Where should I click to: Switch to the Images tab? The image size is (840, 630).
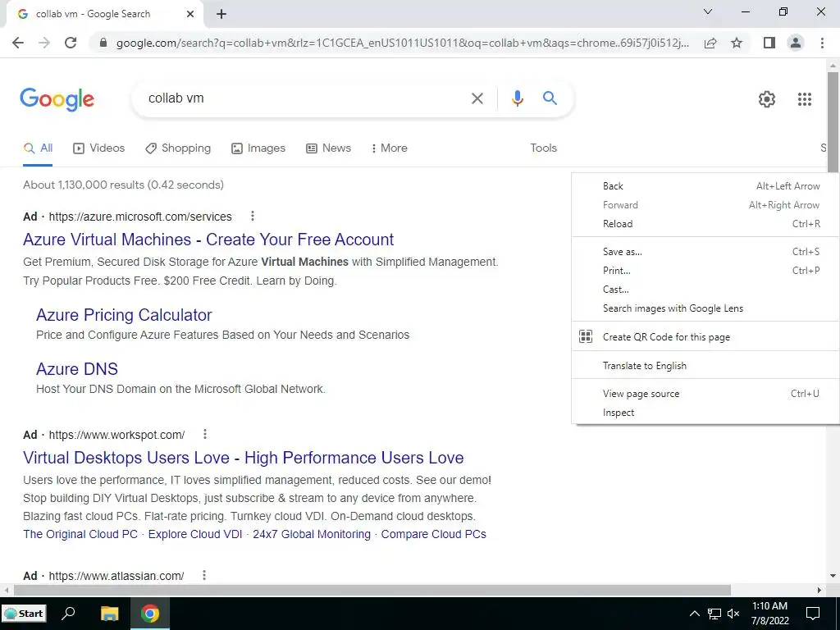click(x=258, y=148)
